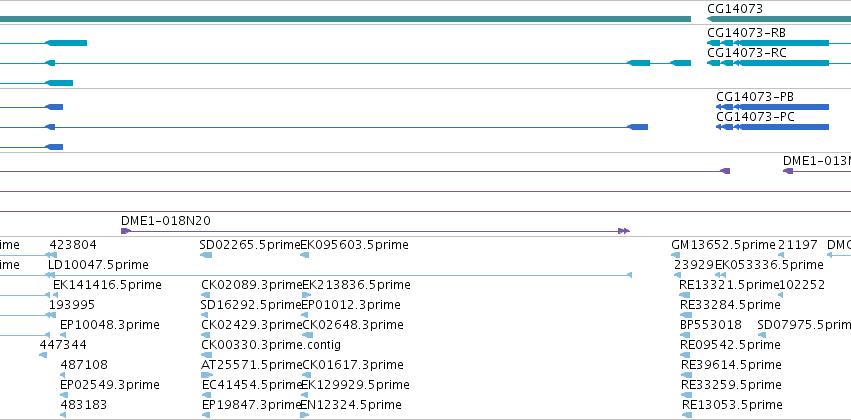Screen dimensions: 851x420
Task: Select CK00330.3prime.contig feature
Action: [x=271, y=345]
